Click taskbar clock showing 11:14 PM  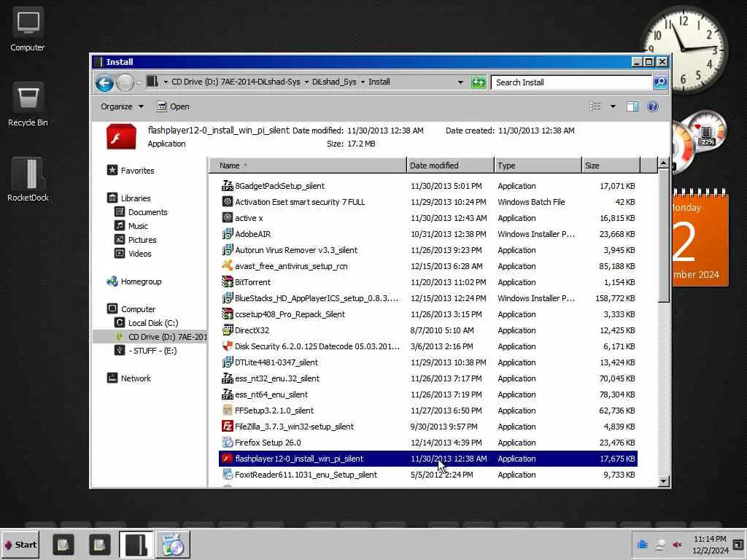tap(711, 545)
